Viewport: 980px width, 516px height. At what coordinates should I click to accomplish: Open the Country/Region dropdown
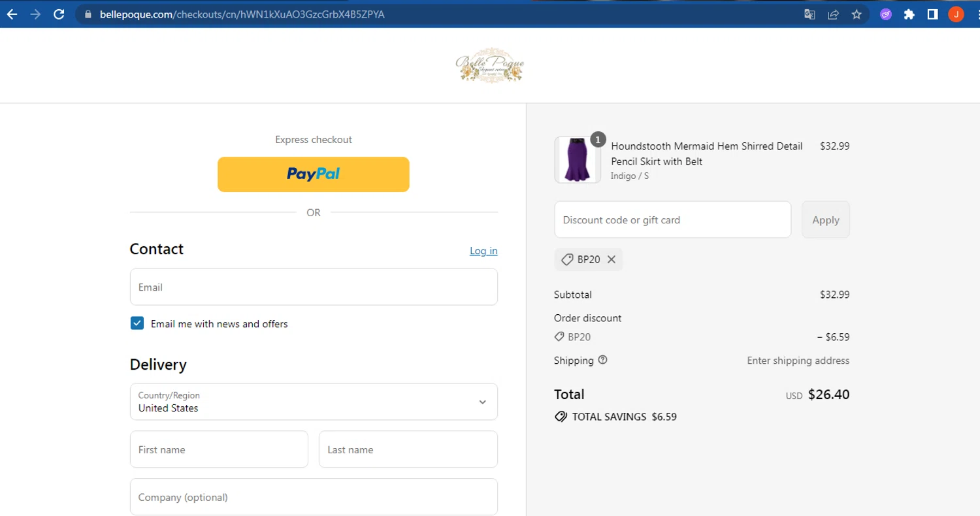pos(314,402)
